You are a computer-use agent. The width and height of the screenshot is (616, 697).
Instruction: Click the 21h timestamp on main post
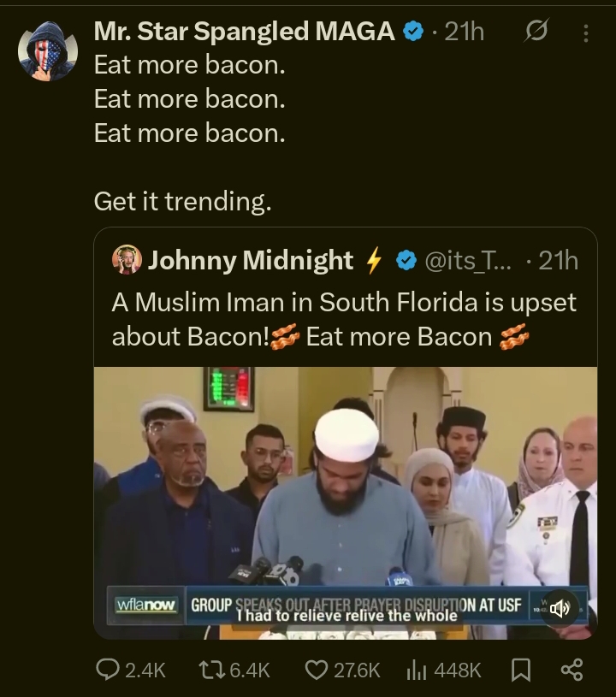tap(465, 32)
